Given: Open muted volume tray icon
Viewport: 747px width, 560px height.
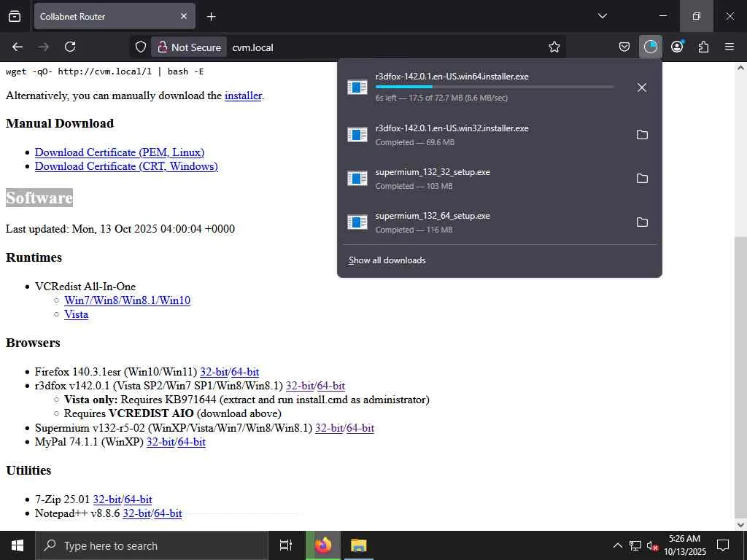Looking at the screenshot, I should coord(653,545).
